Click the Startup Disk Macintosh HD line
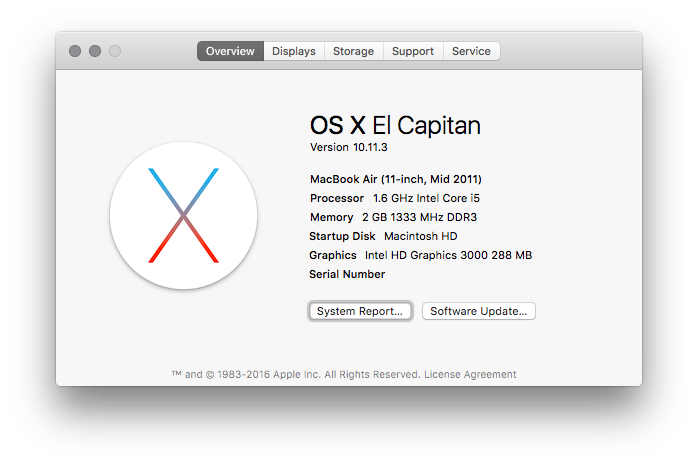 coord(383,236)
